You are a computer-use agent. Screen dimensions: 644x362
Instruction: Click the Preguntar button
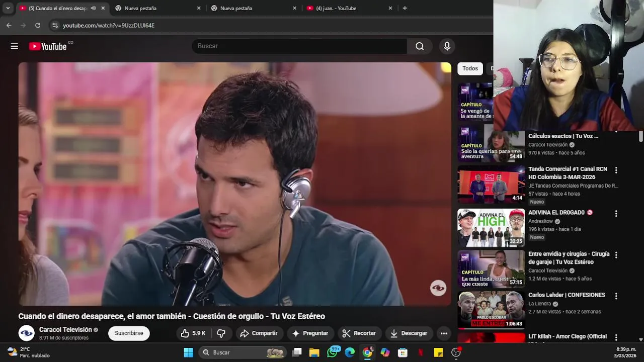click(x=310, y=333)
